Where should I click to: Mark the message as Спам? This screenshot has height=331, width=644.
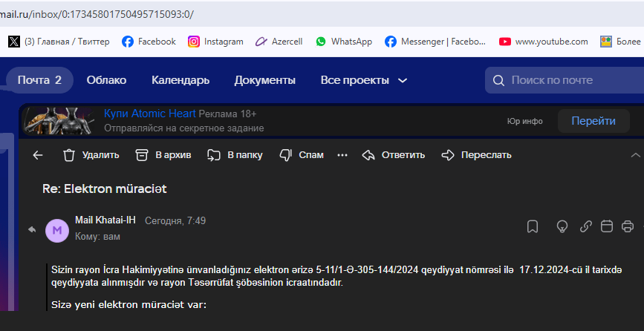[x=302, y=155]
